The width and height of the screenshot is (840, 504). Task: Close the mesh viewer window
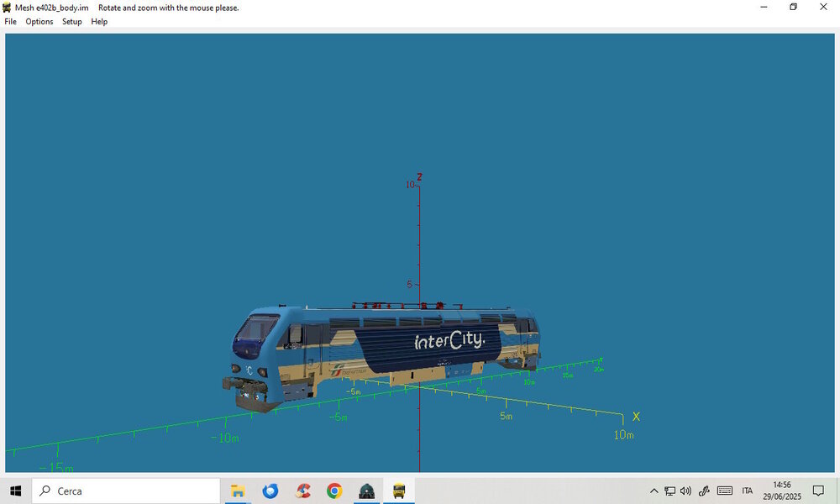(x=823, y=7)
